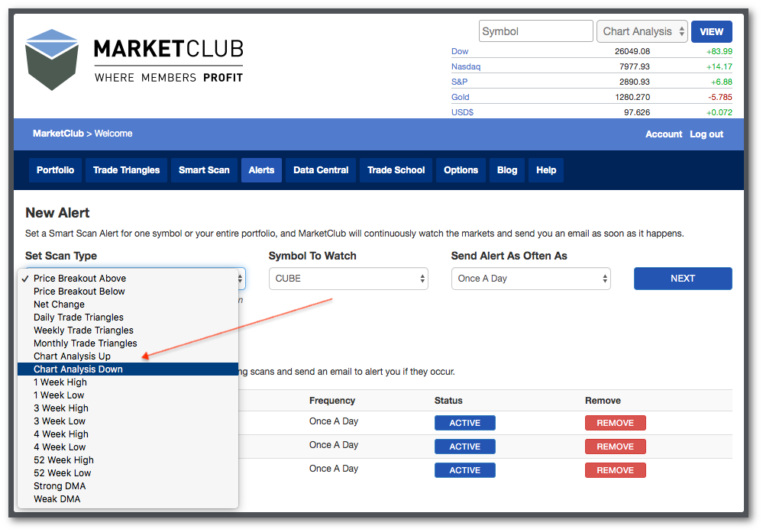The width and height of the screenshot is (763, 532).
Task: Click the Status column header
Action: pyautogui.click(x=448, y=401)
